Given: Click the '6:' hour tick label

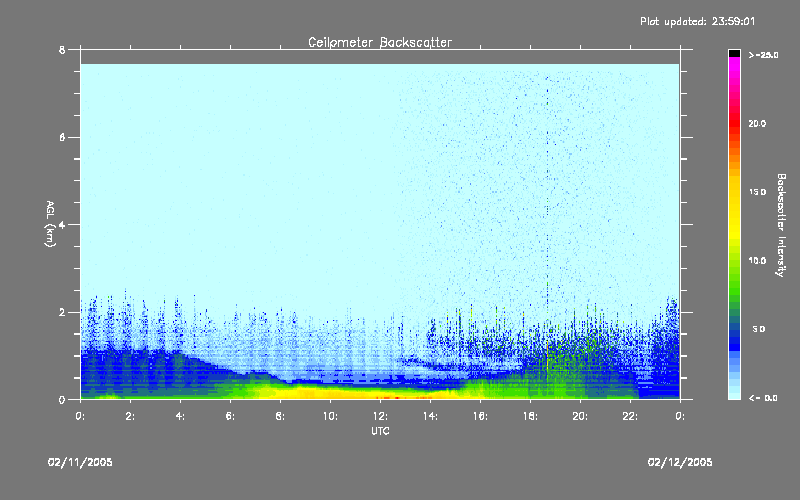Looking at the screenshot, I should [230, 416].
